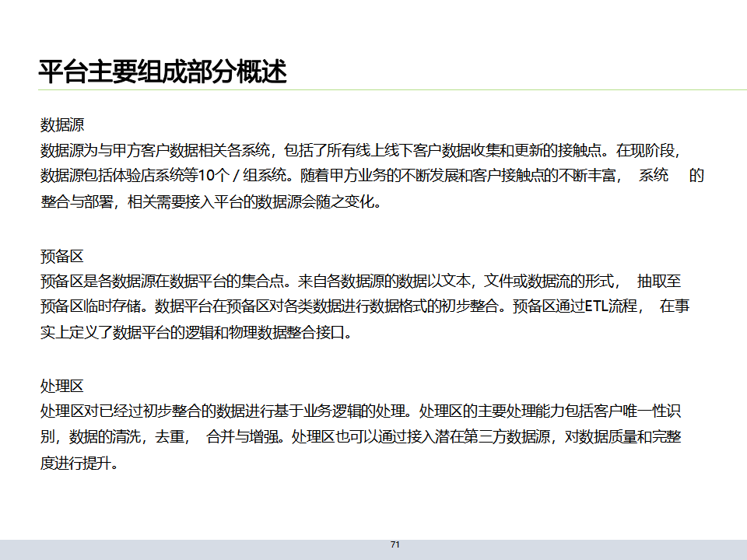Click the line starting 数据源为与甲方客户数据相关各系统
Screen dimensions: 747x560
pyautogui.click(x=360, y=150)
